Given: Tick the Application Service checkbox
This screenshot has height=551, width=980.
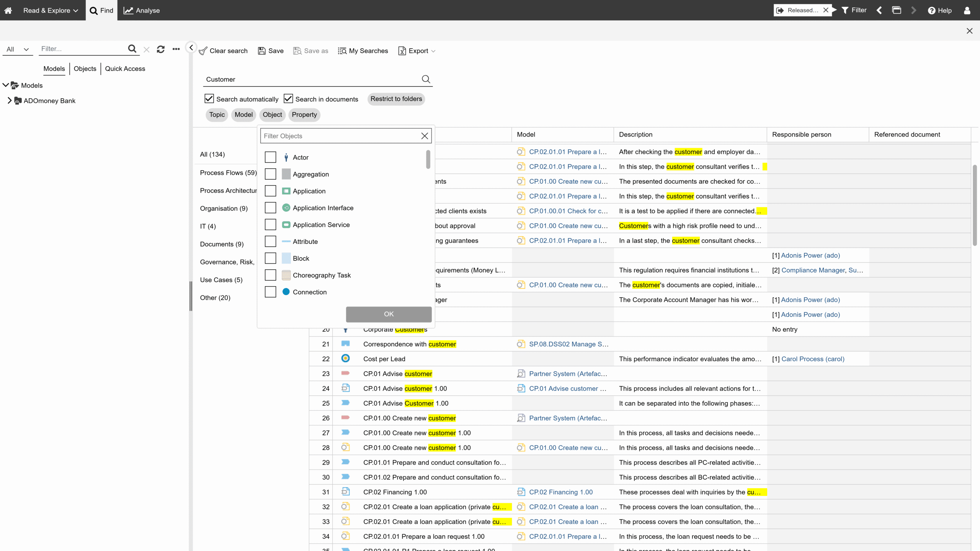Looking at the screenshot, I should (x=270, y=225).
